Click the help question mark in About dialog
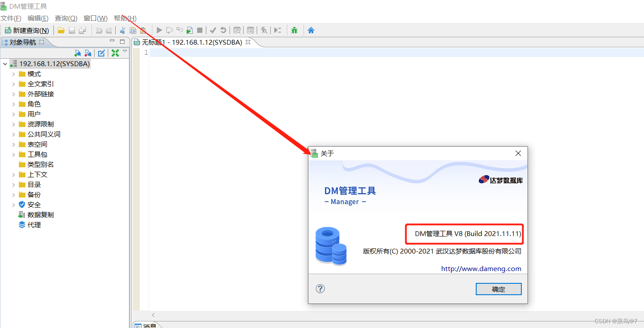644x328 pixels. 320,289
